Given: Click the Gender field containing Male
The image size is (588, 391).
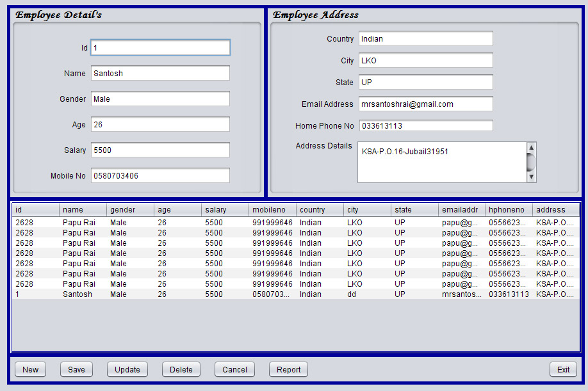Looking at the screenshot, I should [x=161, y=99].
